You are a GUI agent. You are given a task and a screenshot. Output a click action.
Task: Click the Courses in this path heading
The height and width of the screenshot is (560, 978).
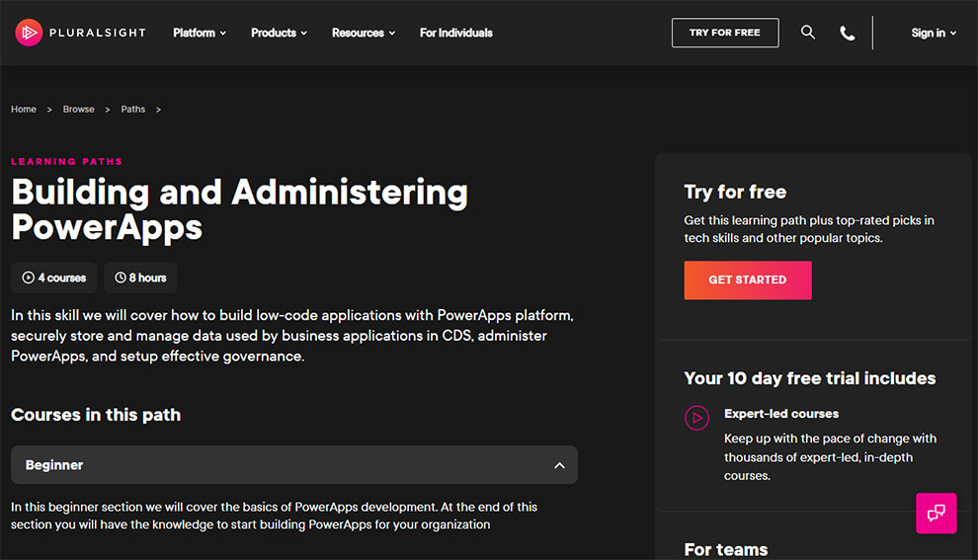coord(96,415)
